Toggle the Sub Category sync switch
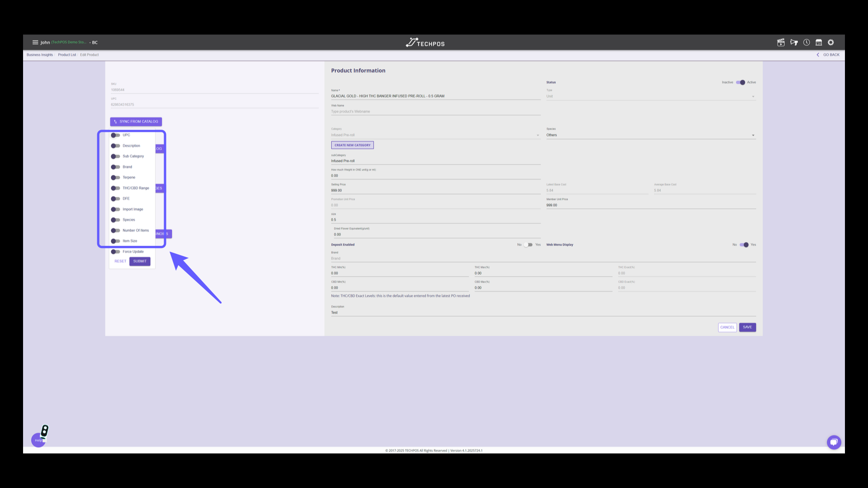This screenshot has height=488, width=868. click(x=116, y=156)
